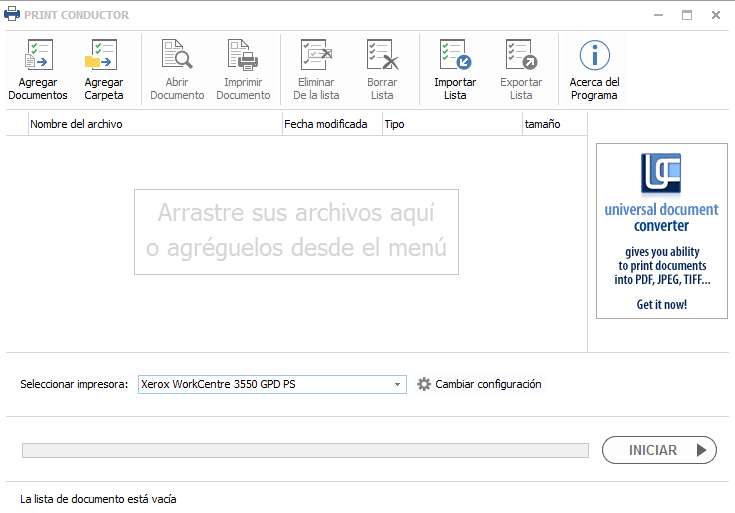
Task: Open the Cambiar configuración link
Action: tap(488, 384)
